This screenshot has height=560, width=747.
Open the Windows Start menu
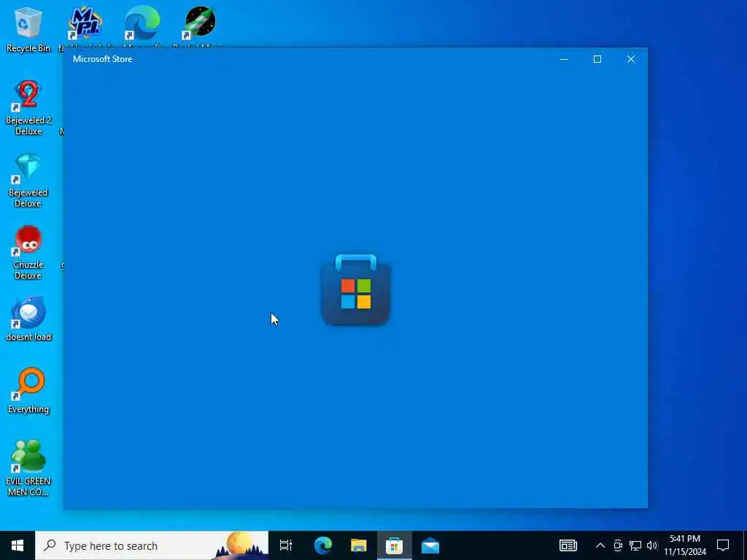(x=18, y=545)
